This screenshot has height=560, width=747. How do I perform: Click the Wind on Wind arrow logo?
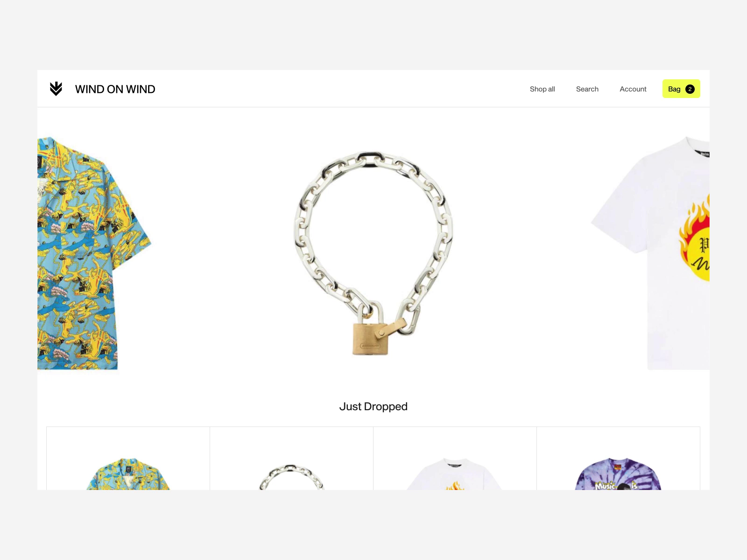point(56,89)
